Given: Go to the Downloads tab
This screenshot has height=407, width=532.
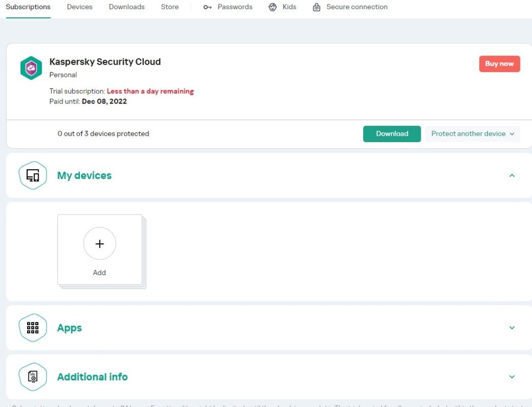Looking at the screenshot, I should coord(126,7).
